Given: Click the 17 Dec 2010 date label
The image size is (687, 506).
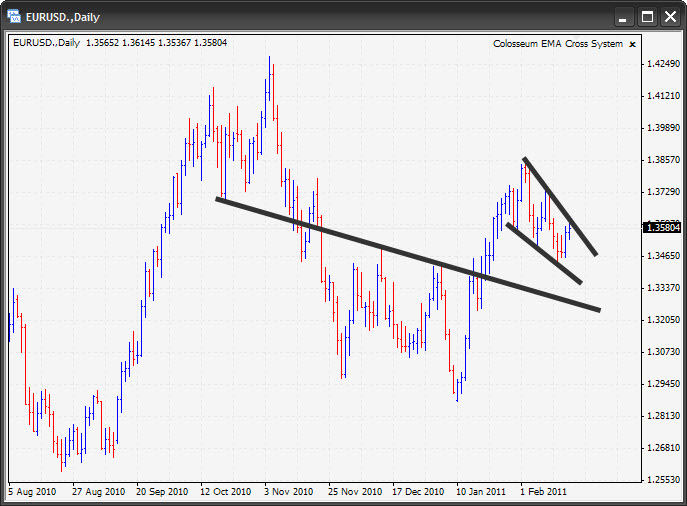Looking at the screenshot, I should tap(418, 492).
